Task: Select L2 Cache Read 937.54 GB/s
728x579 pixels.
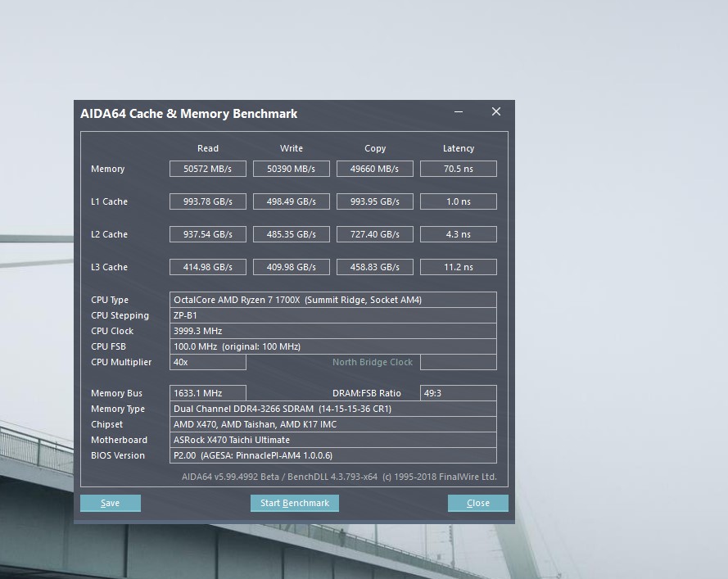Action: [x=207, y=234]
